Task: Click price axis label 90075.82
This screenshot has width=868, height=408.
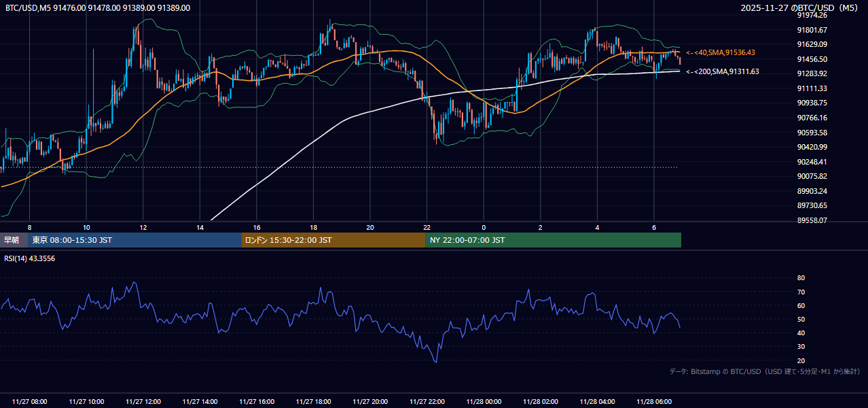Action: pos(812,176)
